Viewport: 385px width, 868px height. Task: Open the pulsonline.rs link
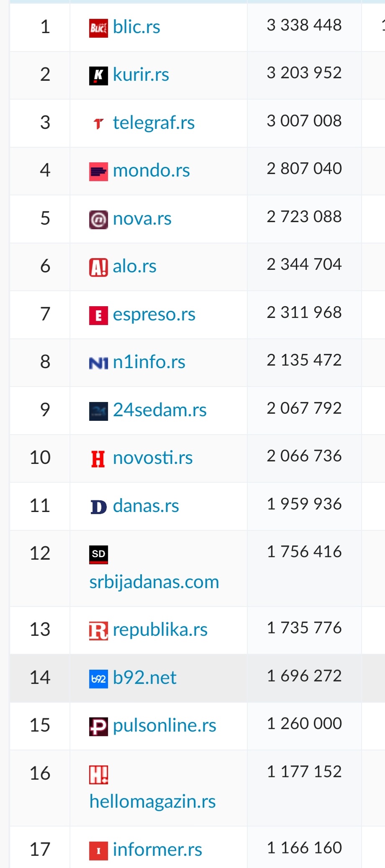[164, 725]
